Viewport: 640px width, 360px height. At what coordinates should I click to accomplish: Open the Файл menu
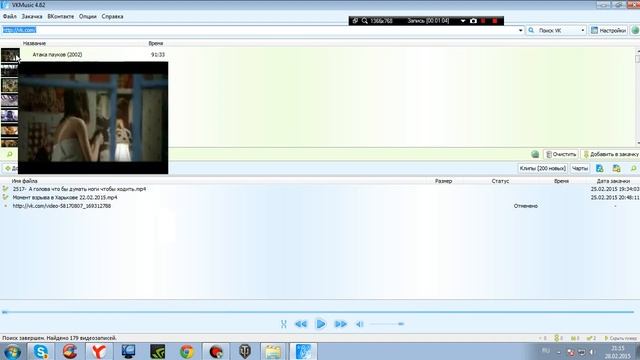click(x=10, y=16)
